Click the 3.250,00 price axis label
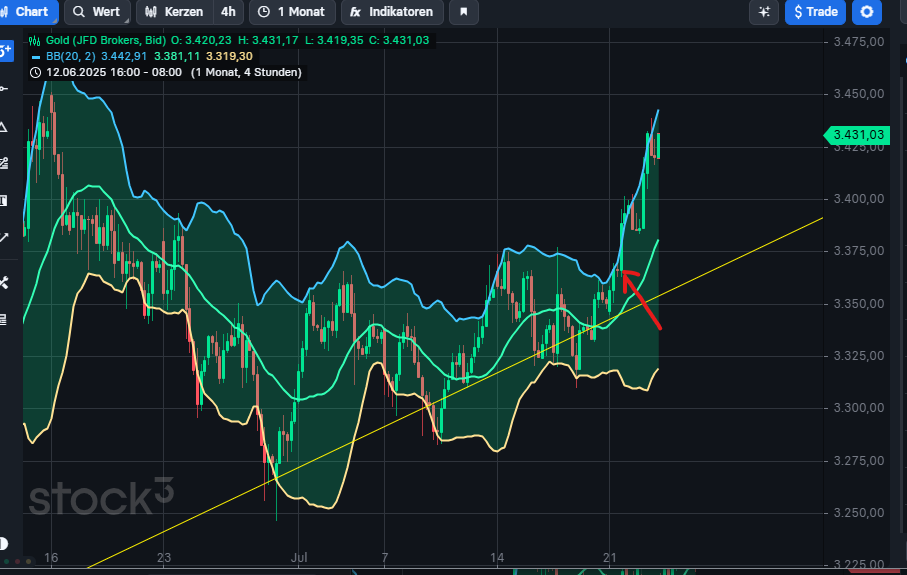The height and width of the screenshot is (575, 907). coord(858,513)
